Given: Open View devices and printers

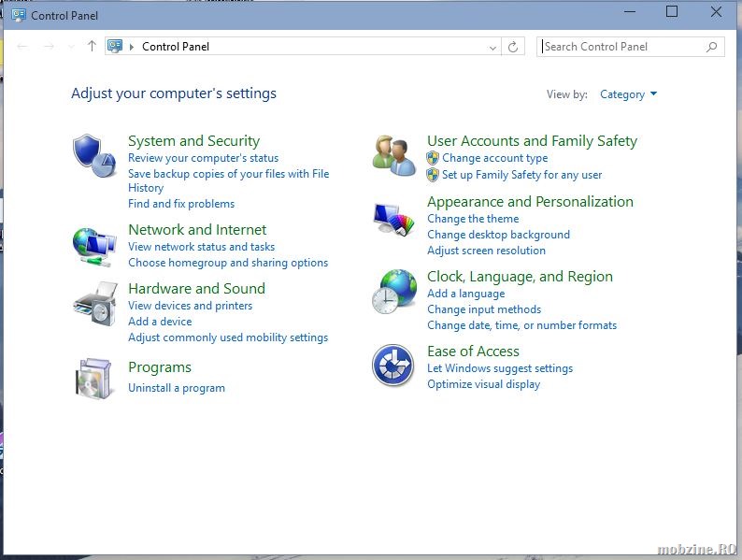Looking at the screenshot, I should click(x=191, y=306).
